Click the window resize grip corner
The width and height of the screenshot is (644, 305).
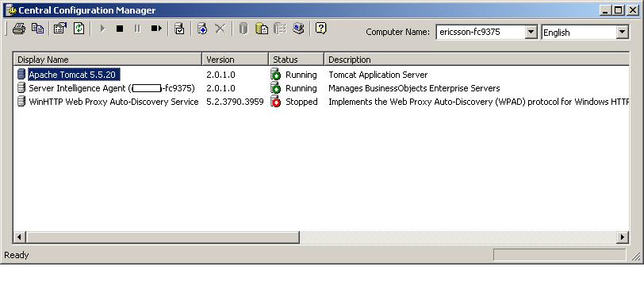(x=636, y=257)
